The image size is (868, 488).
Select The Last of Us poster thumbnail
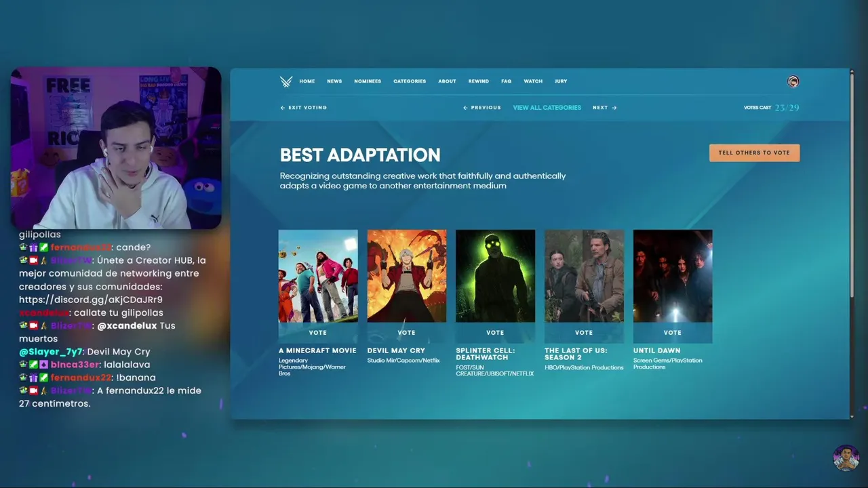(584, 276)
